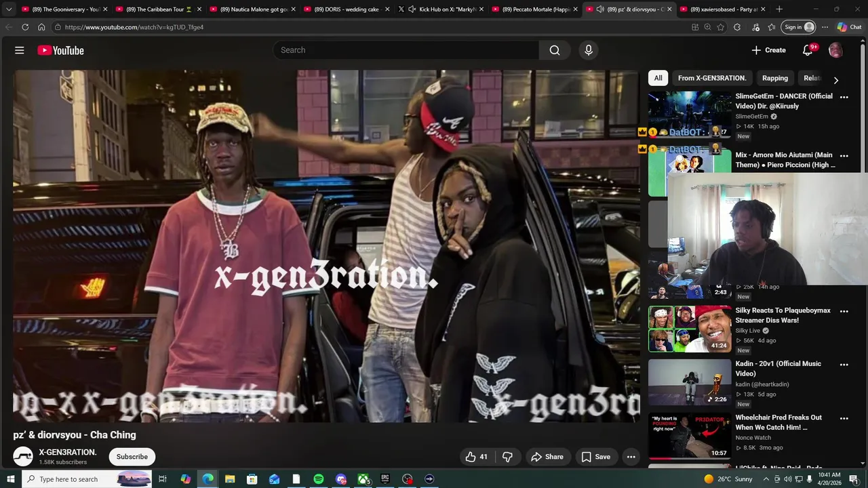Open options for Amore Mio Aiutami mix

click(x=844, y=156)
